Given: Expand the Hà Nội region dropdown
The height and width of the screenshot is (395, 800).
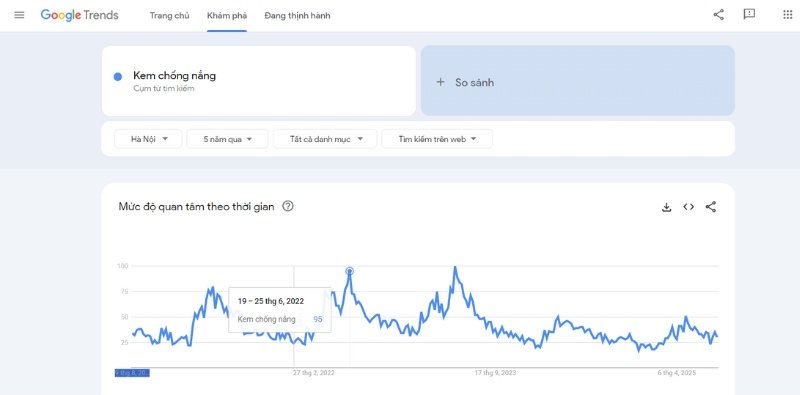Looking at the screenshot, I should (x=148, y=139).
